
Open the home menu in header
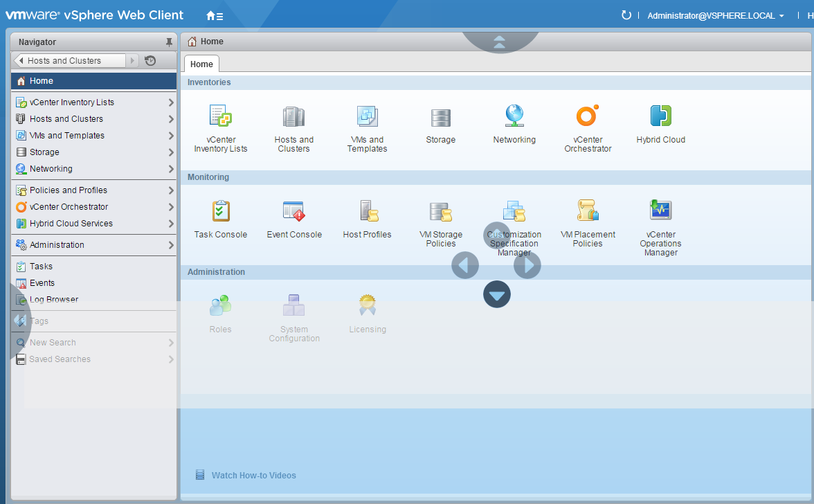point(215,16)
